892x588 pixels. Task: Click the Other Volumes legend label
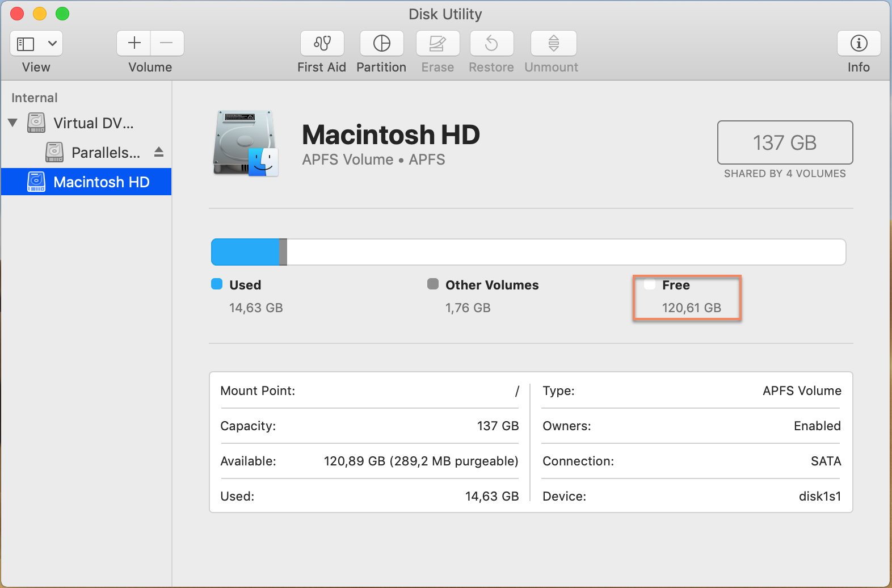point(492,285)
